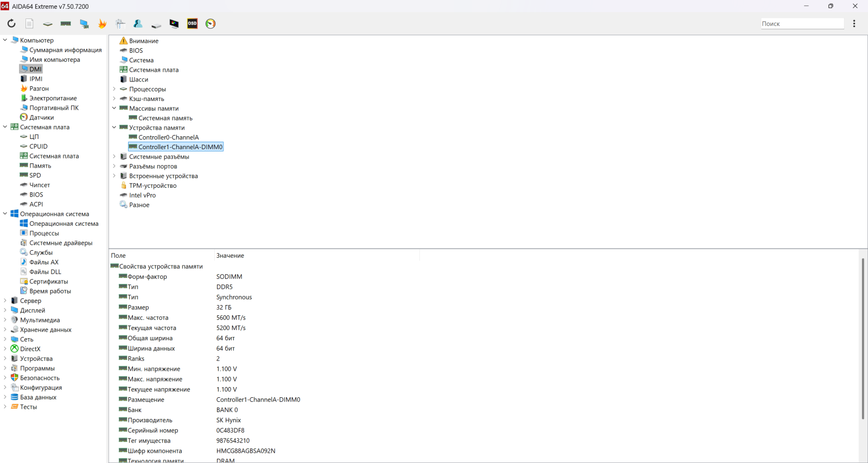868x463 pixels.
Task: Open the monitor diagnostics toolbar icon
Action: click(174, 23)
